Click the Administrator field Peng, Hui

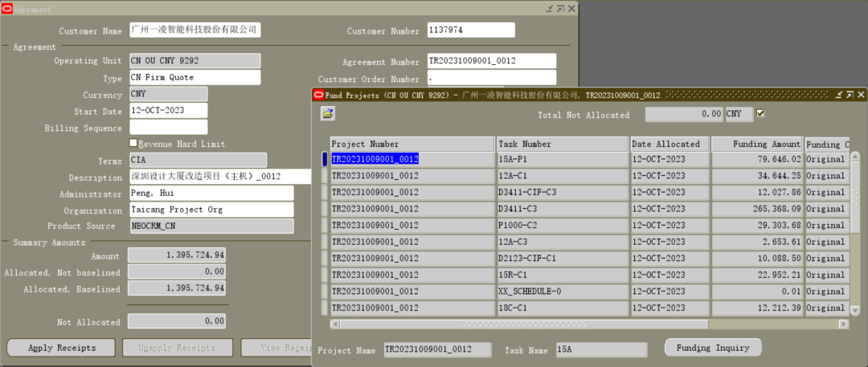point(211,194)
